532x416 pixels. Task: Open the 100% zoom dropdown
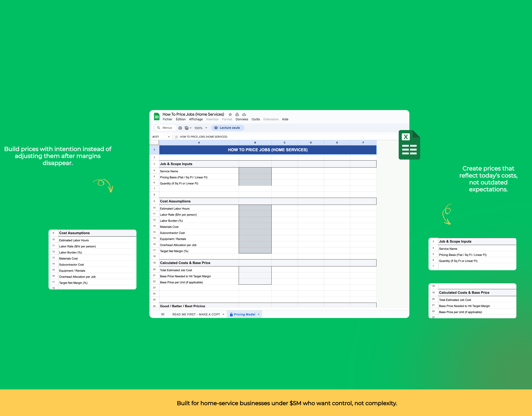pos(206,128)
